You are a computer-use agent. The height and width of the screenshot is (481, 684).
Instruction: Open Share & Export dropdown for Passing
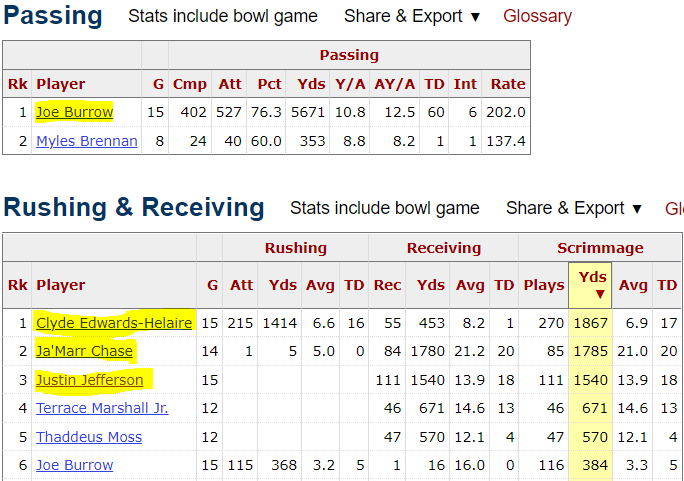point(412,17)
